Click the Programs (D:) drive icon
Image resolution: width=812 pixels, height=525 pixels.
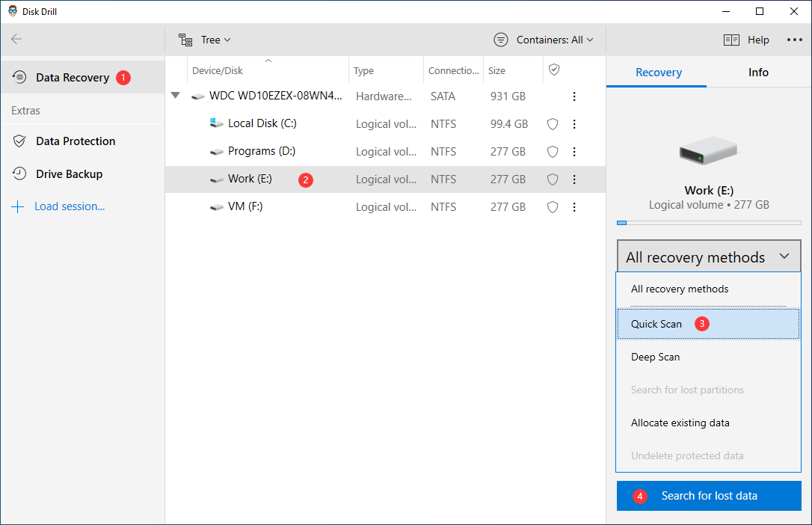[x=216, y=152]
